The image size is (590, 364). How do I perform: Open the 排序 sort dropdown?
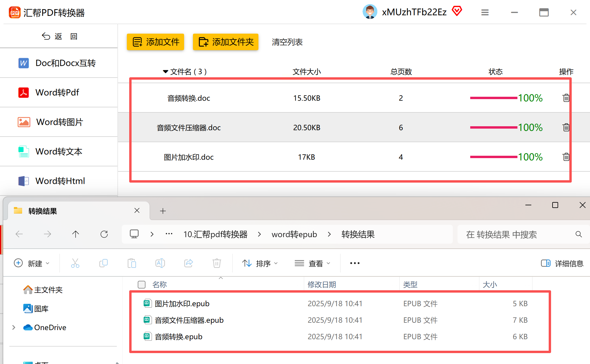(260, 263)
